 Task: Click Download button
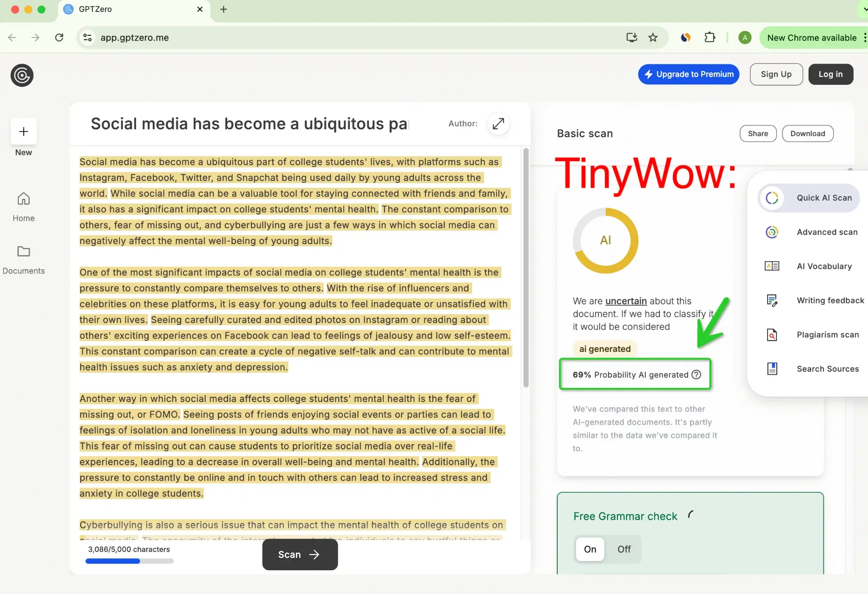coord(807,134)
